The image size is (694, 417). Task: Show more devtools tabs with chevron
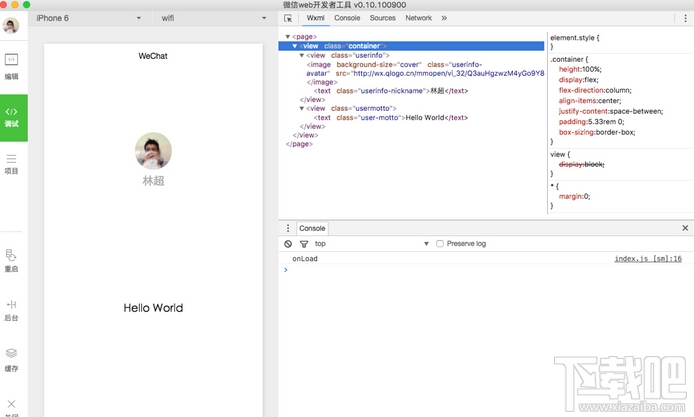coord(444,18)
